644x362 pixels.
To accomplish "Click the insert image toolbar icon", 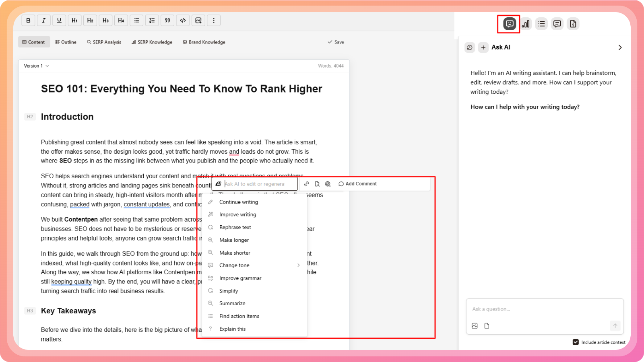I will click(198, 21).
